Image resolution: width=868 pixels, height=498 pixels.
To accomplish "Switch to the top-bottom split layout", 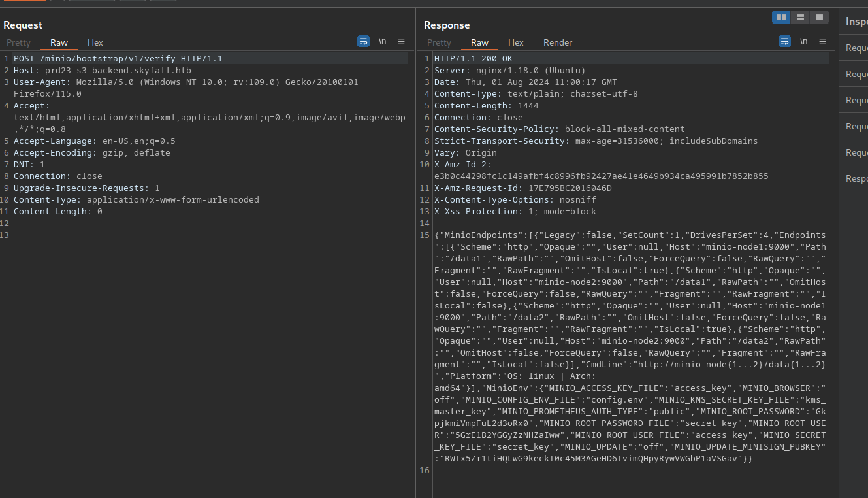I will tap(800, 18).
